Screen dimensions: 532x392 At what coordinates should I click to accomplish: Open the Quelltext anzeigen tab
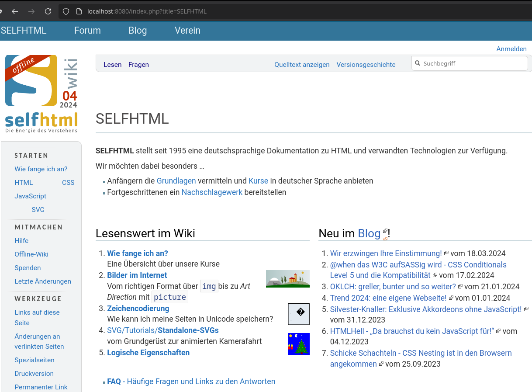tap(302, 65)
